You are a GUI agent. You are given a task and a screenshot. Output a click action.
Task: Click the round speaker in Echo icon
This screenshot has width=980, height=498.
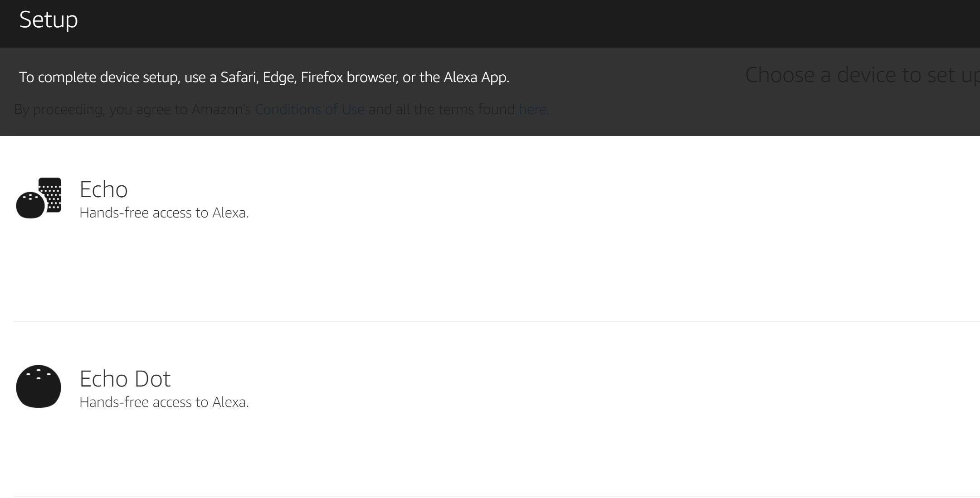point(30,206)
